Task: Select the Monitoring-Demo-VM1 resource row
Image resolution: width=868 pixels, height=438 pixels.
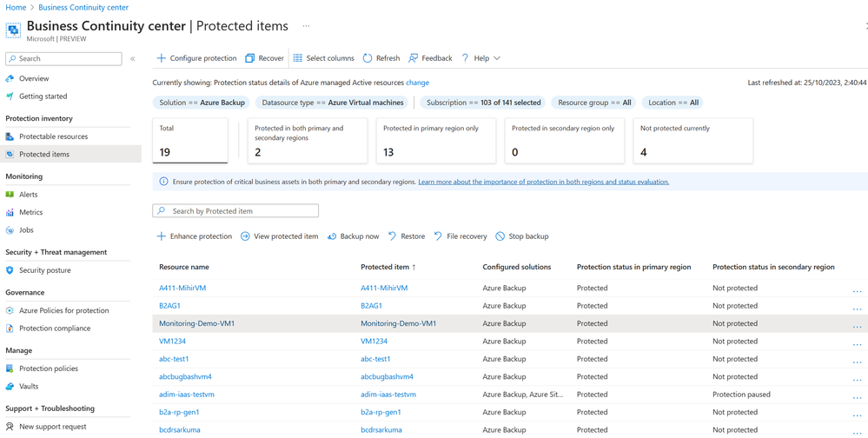Action: tap(510, 323)
